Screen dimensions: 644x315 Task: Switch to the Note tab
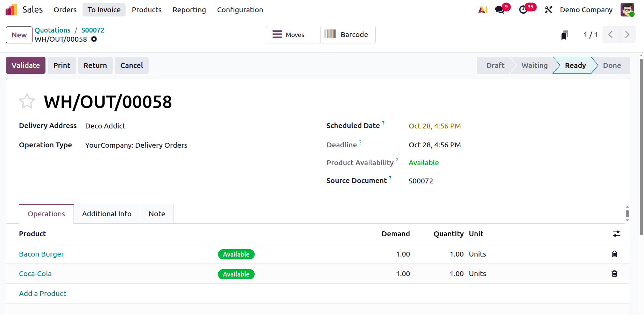coord(156,213)
